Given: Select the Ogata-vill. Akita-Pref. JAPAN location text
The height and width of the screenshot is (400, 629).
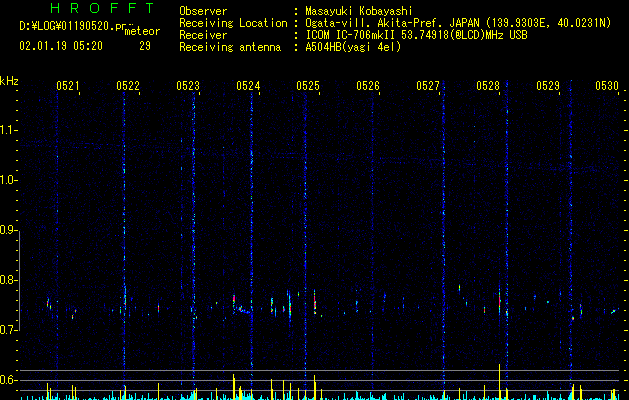Looking at the screenshot, I should click(458, 23).
